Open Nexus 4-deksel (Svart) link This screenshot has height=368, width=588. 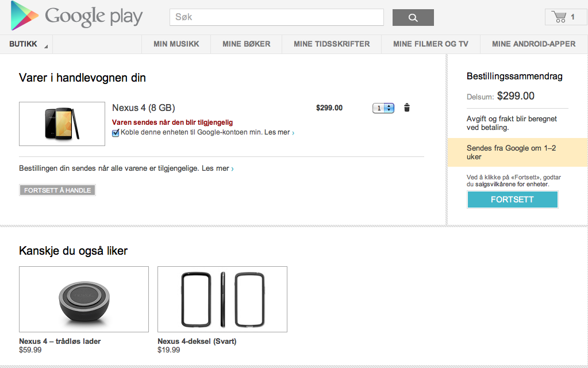coord(197,342)
